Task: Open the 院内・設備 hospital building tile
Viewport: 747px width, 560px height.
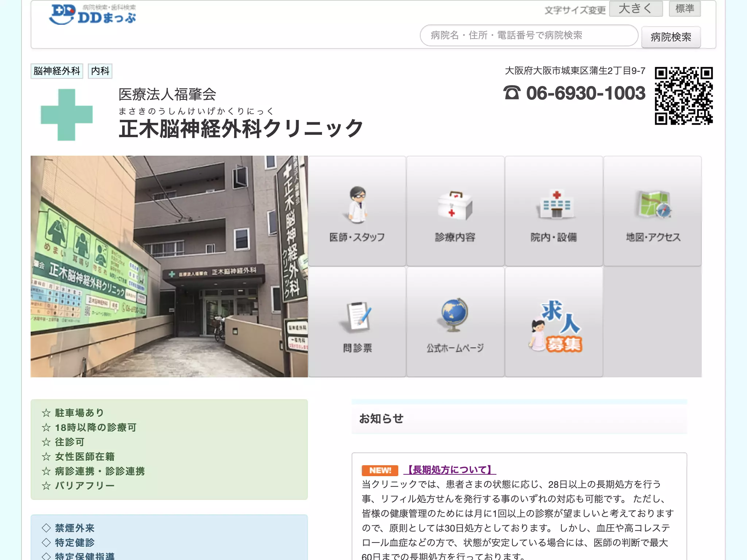Action: coord(554,211)
